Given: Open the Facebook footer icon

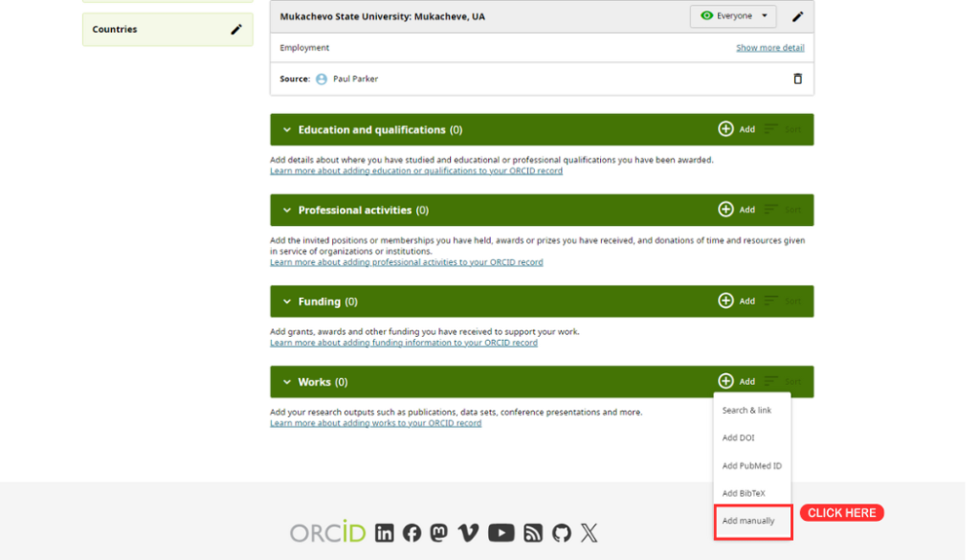Looking at the screenshot, I should pyautogui.click(x=412, y=532).
